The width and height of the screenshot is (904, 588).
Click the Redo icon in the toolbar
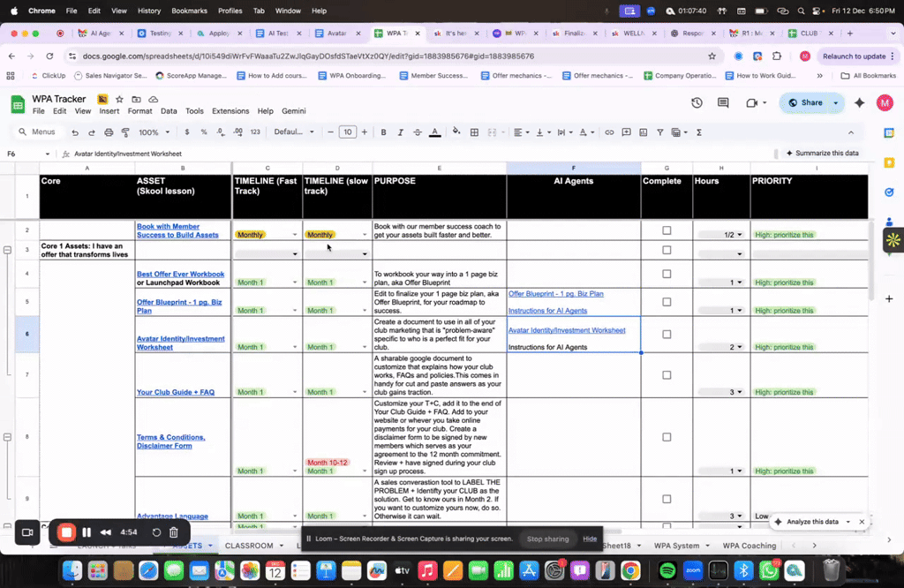coord(92,132)
